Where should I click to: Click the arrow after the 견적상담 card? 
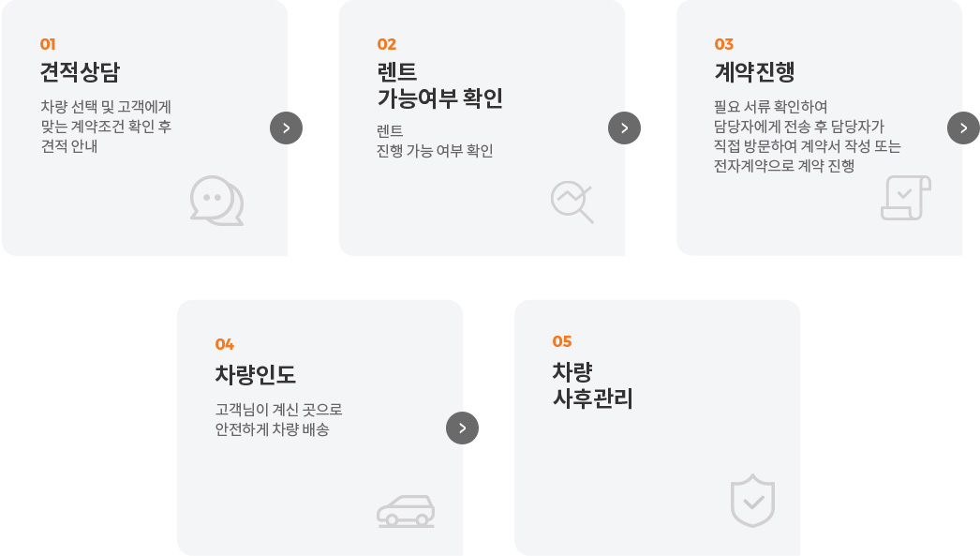[287, 128]
